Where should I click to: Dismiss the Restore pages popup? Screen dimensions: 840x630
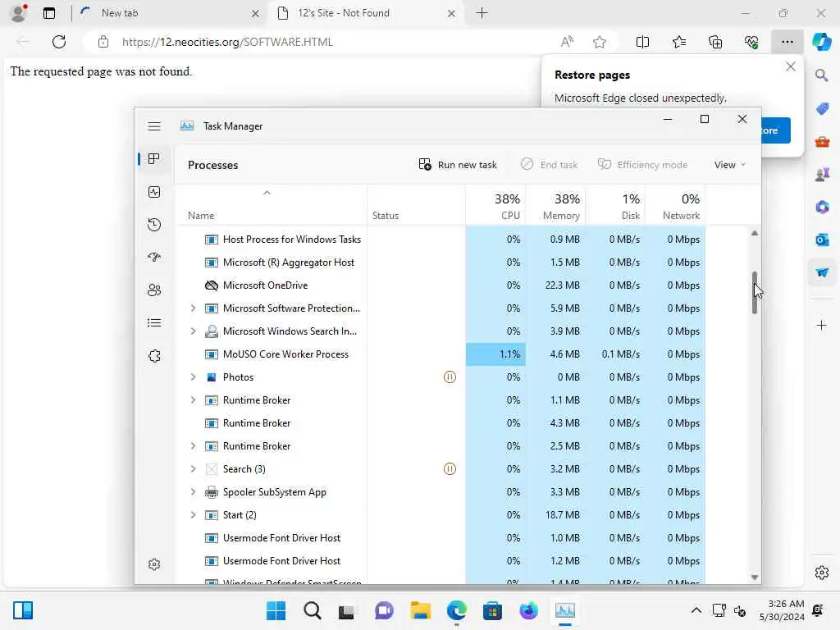pyautogui.click(x=790, y=66)
